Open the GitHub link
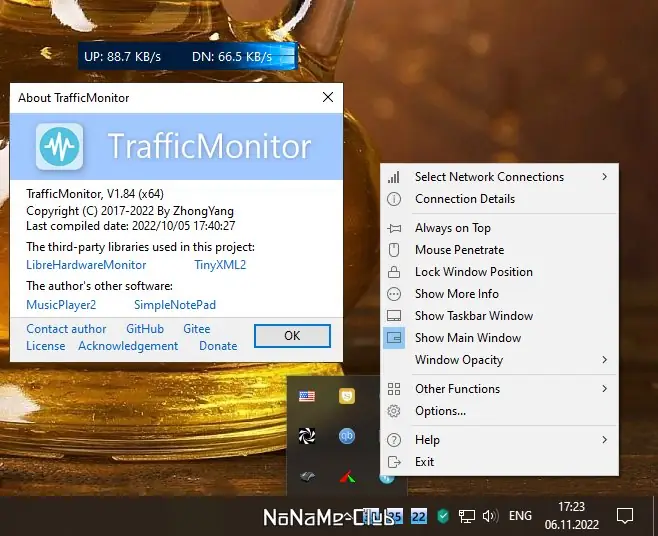The image size is (658, 536). pos(145,329)
